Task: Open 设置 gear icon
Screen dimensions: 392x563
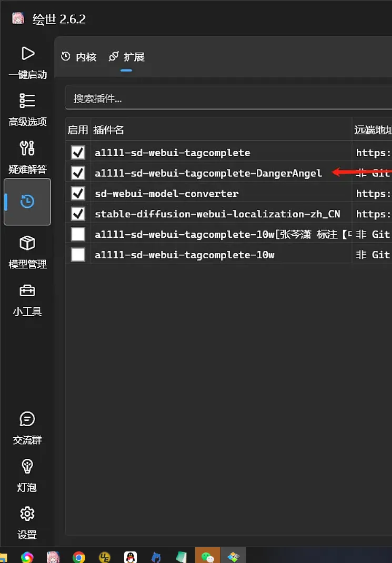Action: [27, 514]
